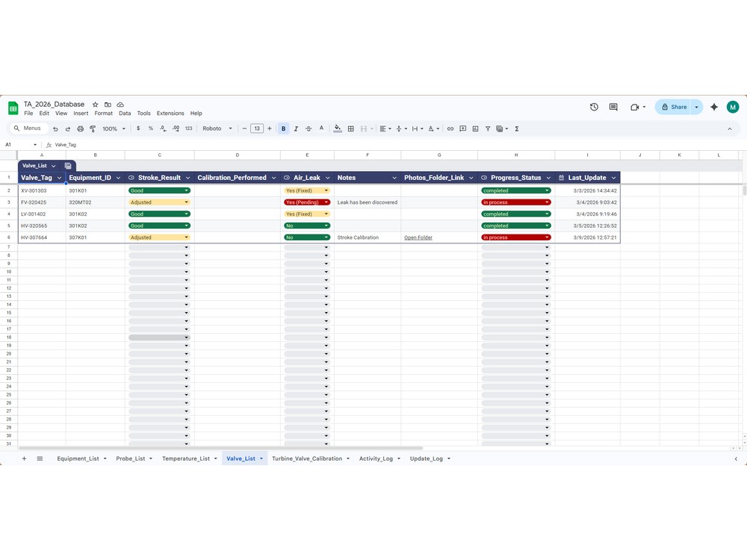747x560 pixels.
Task: Open the text color picker
Action: coord(321,128)
